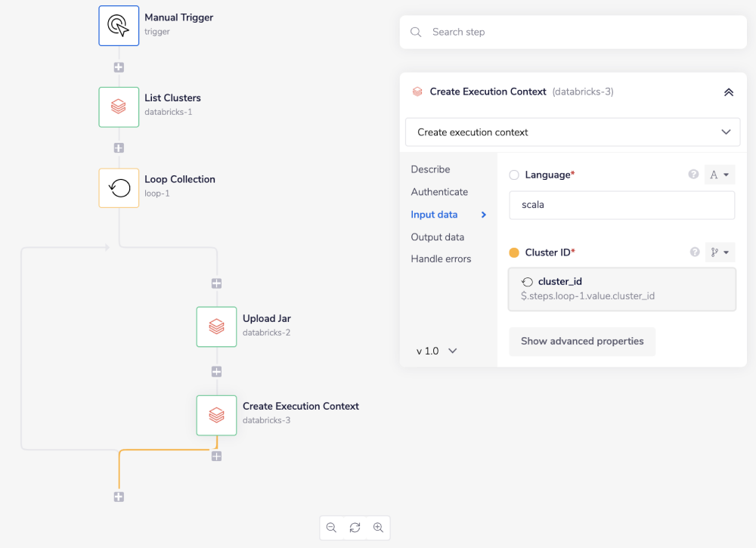The image size is (756, 548).
Task: Open the Language data type selector
Action: click(x=719, y=175)
